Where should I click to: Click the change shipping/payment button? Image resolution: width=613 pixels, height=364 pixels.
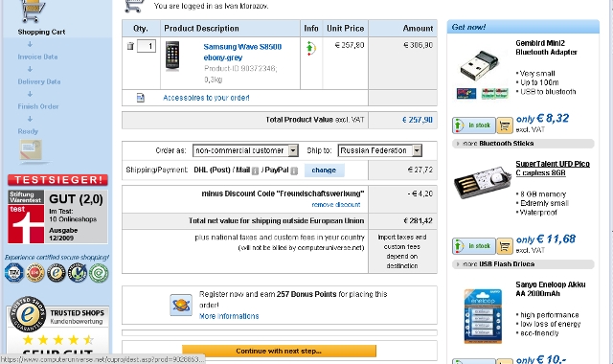point(324,171)
